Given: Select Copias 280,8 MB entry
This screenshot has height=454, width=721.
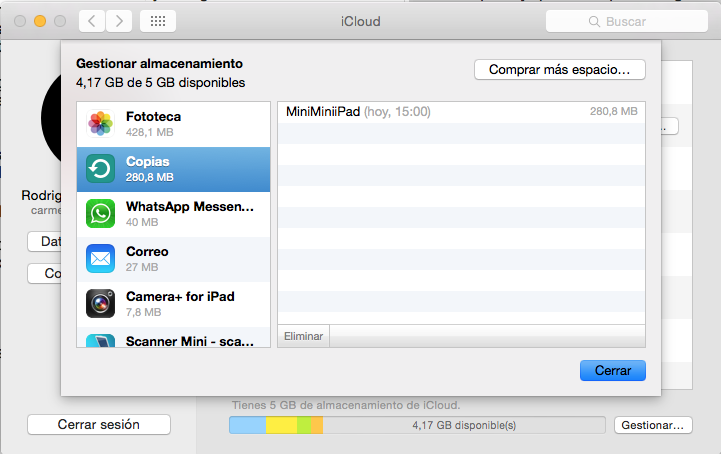Looking at the screenshot, I should click(x=173, y=169).
